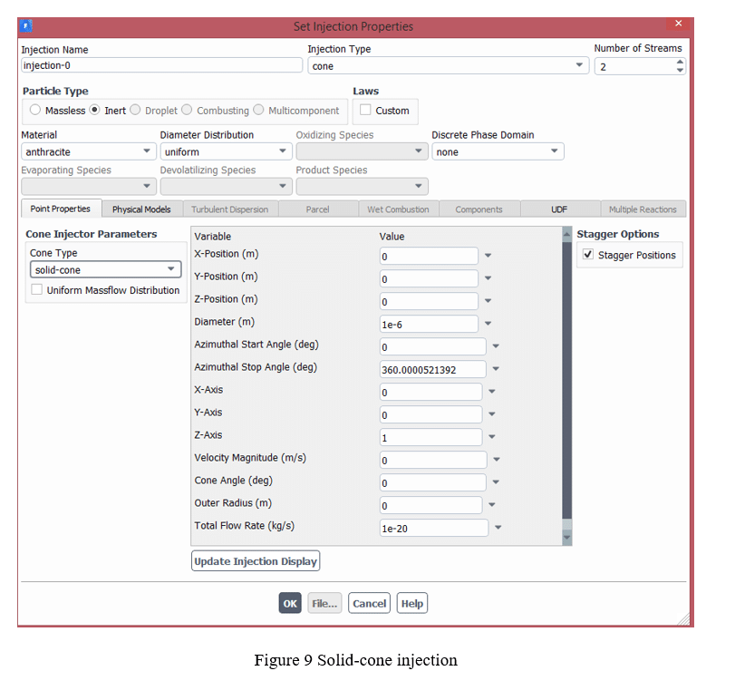Click the Fluent app icon in title bar
Image resolution: width=735 pixels, height=700 pixels.
(25, 24)
